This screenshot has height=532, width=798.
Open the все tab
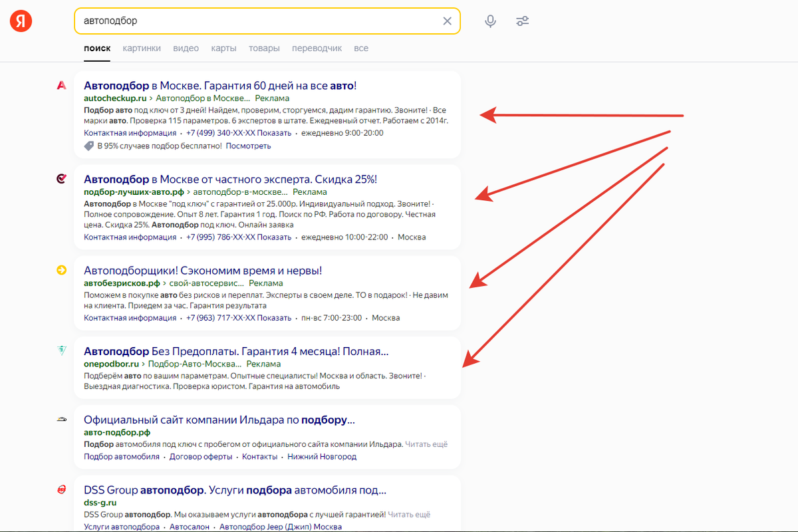(x=361, y=48)
